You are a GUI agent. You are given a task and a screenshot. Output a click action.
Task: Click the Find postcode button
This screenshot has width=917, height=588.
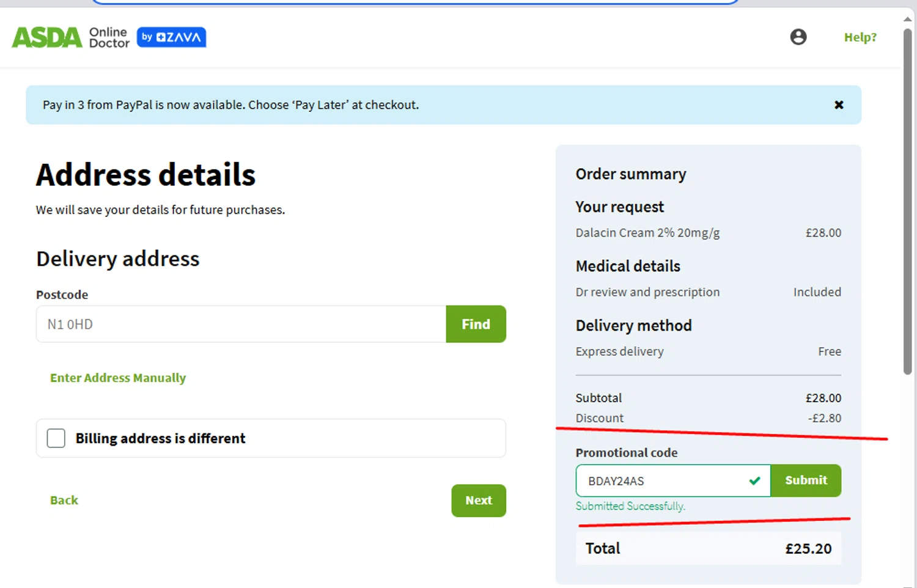tap(476, 324)
